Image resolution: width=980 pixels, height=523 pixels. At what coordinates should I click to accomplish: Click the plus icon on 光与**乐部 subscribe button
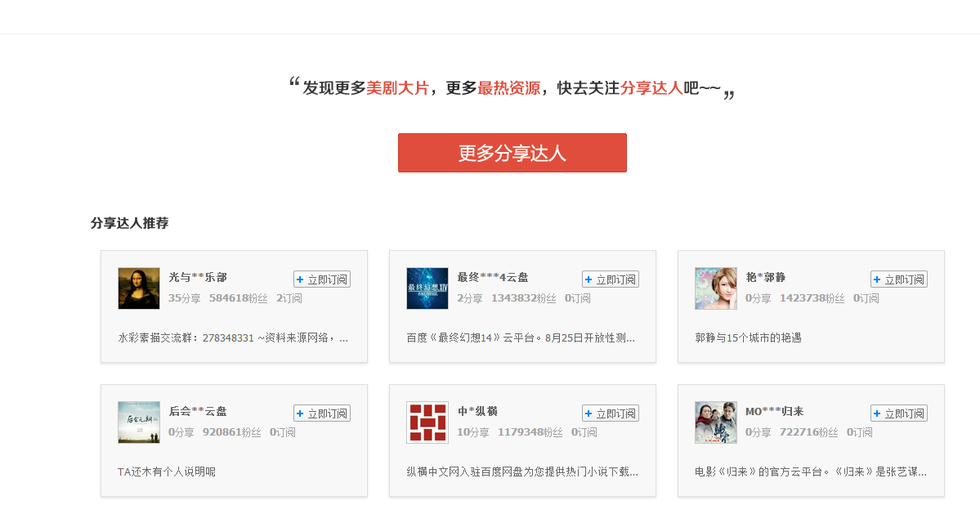(299, 279)
